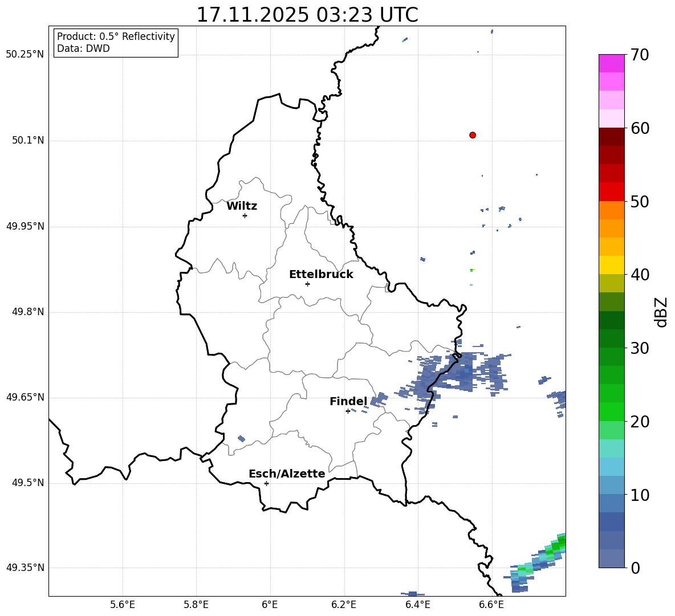Click the Ettelbruck city label

coord(321,275)
